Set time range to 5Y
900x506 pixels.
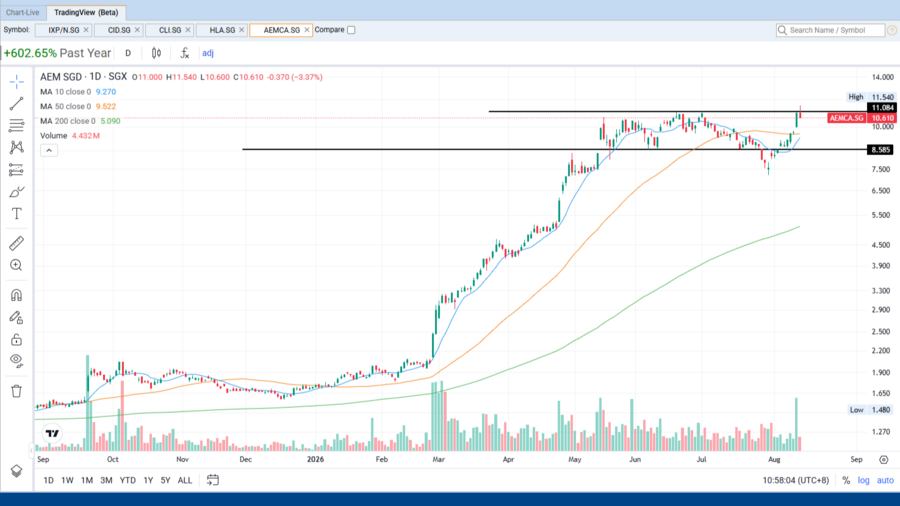(165, 480)
